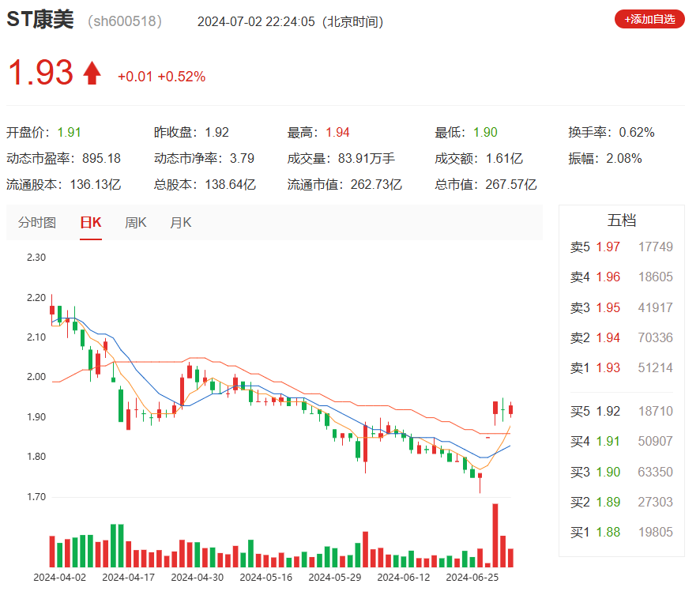Click the 总市值 value 267.57亿
Viewport: 700px width, 595px height.
511,184
